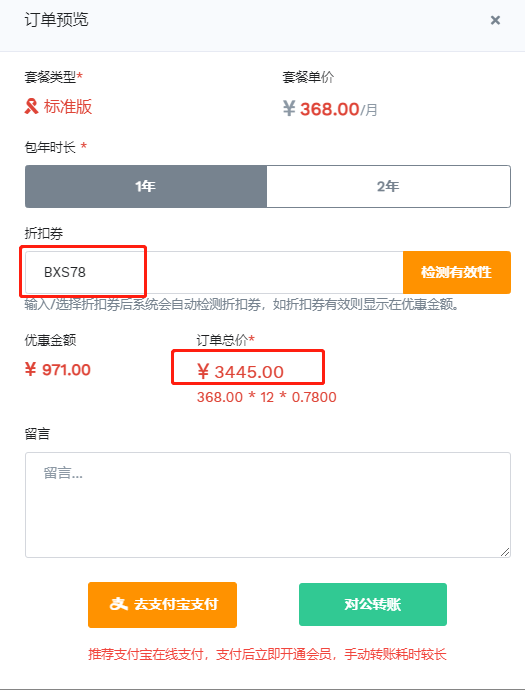Click the 标准版 plan name text
Image resolution: width=525 pixels, height=690 pixels.
point(68,107)
